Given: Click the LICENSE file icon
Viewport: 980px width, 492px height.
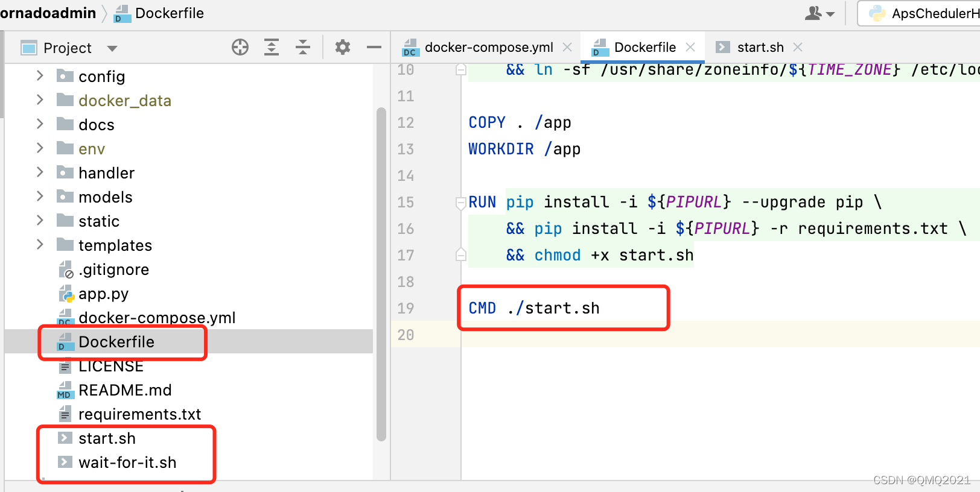Looking at the screenshot, I should [65, 366].
